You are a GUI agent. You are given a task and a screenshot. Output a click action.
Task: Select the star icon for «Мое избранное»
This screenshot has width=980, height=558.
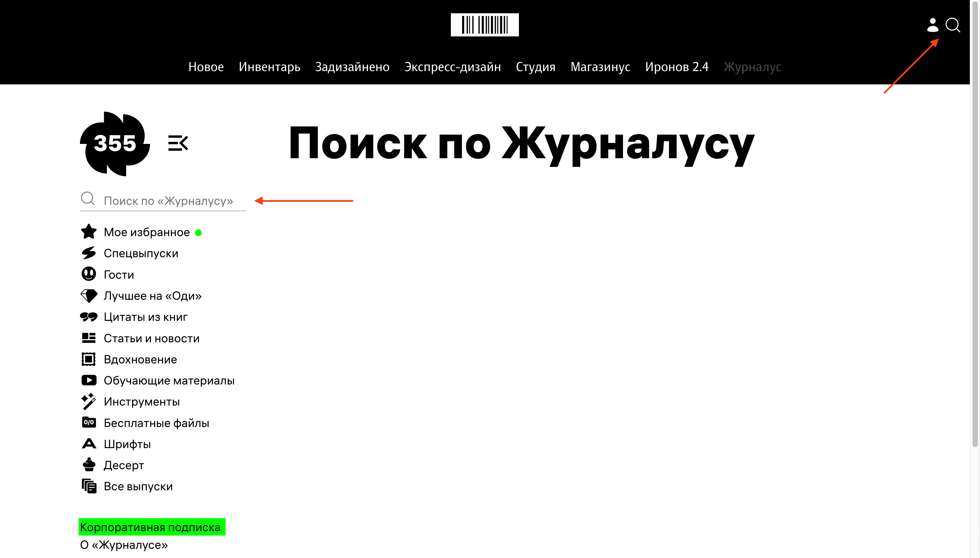click(88, 231)
